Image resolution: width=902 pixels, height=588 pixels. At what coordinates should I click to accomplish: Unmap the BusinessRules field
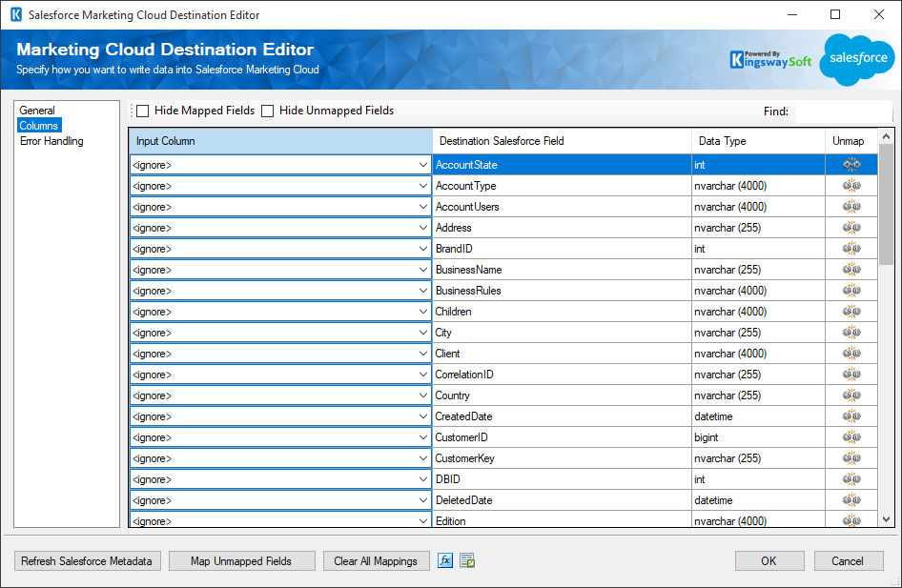(851, 291)
